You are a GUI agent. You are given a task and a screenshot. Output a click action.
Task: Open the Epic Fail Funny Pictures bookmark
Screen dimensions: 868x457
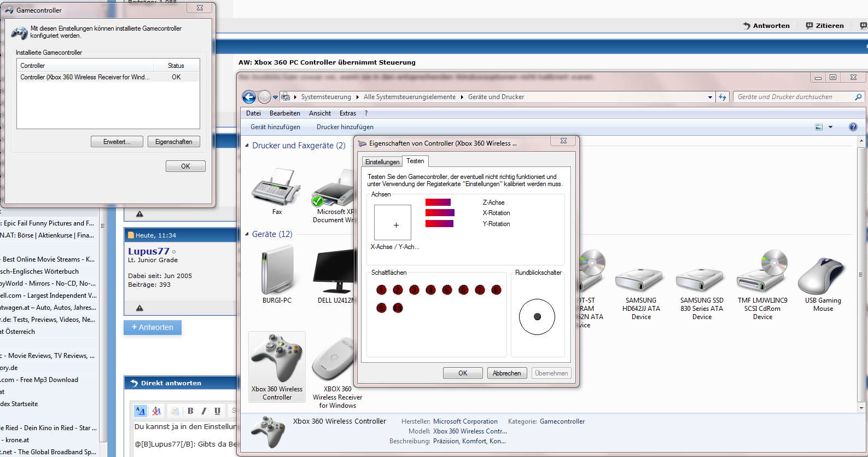pyautogui.click(x=49, y=223)
